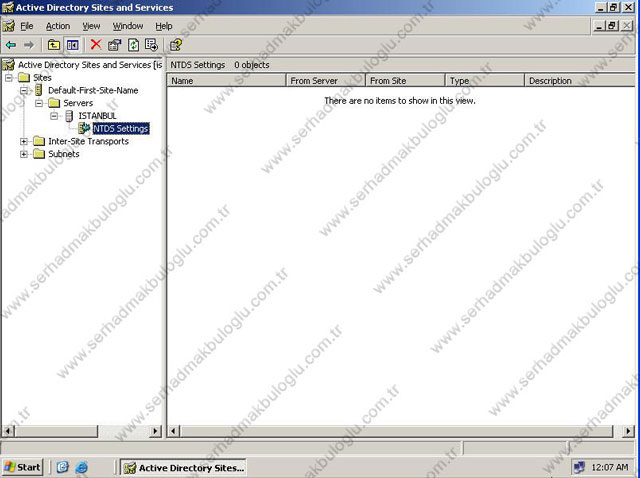Viewport: 640px width, 478px height.
Task: Go up one level in the tree
Action: [54, 44]
